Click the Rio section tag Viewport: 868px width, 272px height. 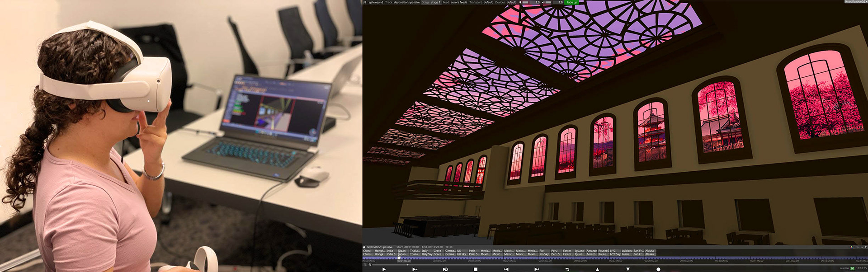coord(544,251)
